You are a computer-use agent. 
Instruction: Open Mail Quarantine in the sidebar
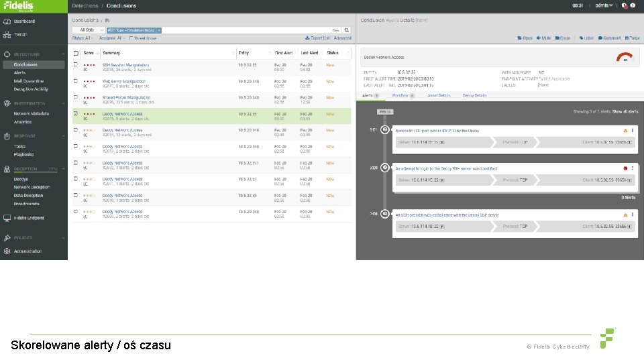(29, 81)
